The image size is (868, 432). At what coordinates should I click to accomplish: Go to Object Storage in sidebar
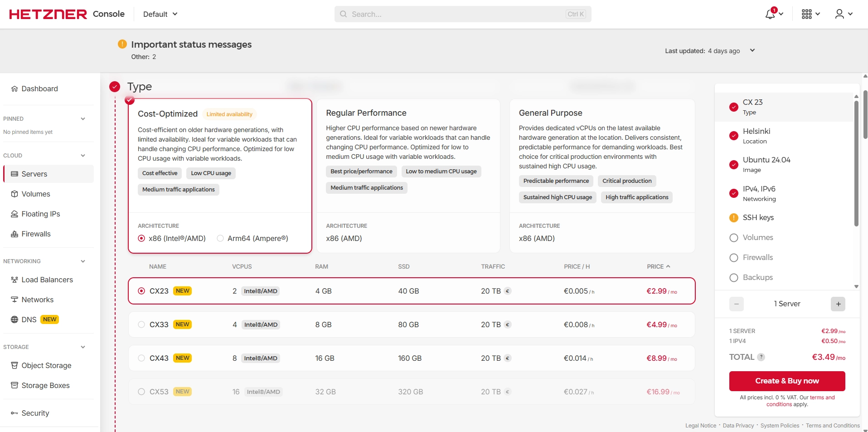[x=46, y=365]
